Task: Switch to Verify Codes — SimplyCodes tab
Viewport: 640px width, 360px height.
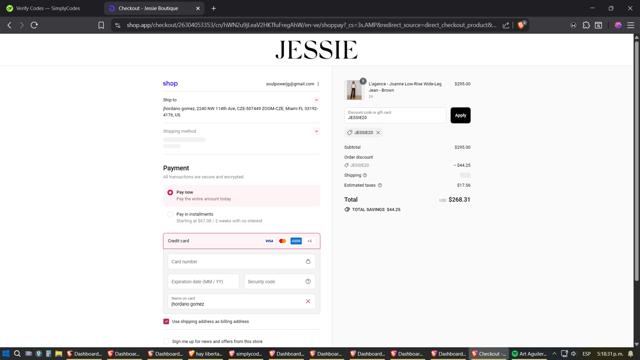Action: point(48,8)
